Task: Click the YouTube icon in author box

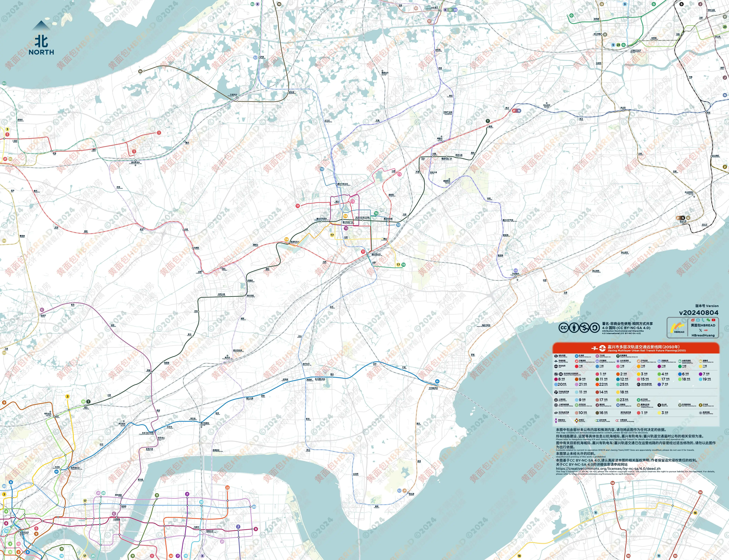Action: [713, 320]
